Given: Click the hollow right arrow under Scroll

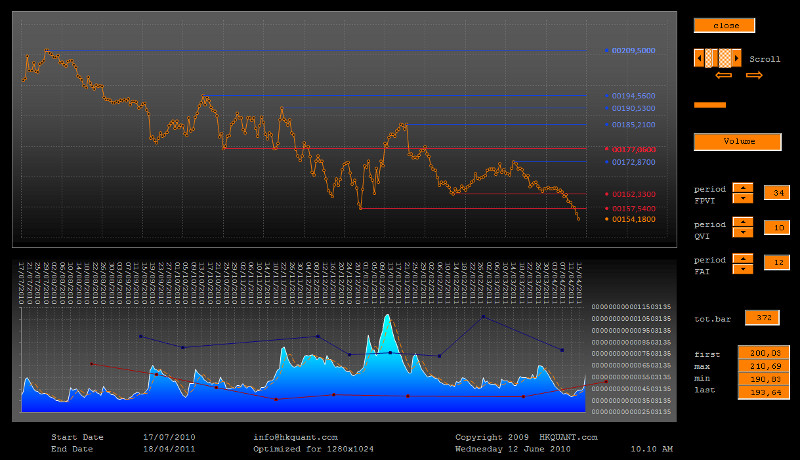Looking at the screenshot, I should (753, 75).
